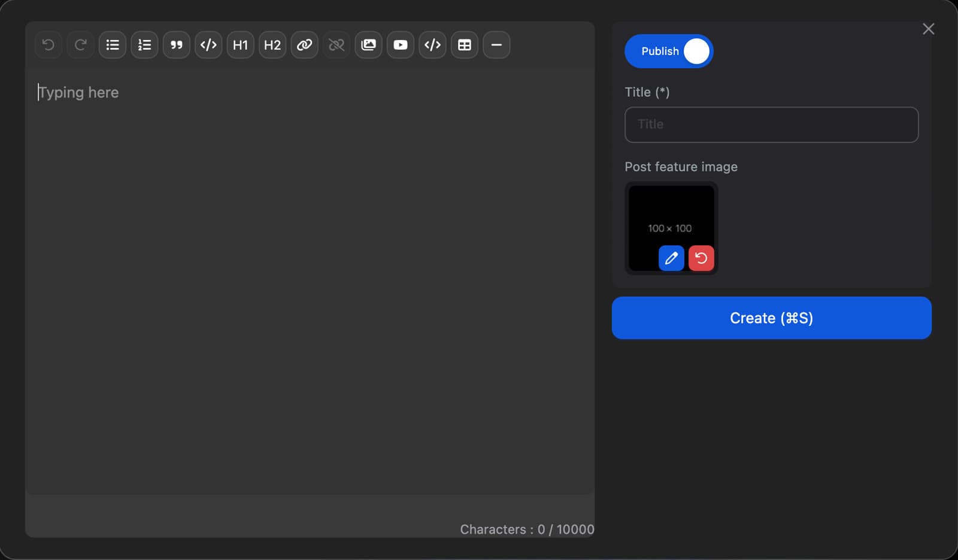Insert a bulleted list

[x=113, y=45]
